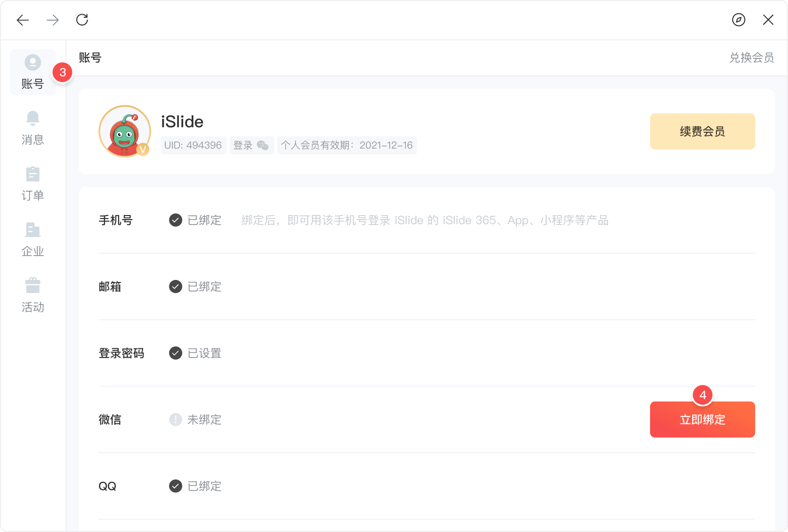The width and height of the screenshot is (788, 532).
Task: Click the 邮箱 bound checkmark
Action: pos(175,287)
